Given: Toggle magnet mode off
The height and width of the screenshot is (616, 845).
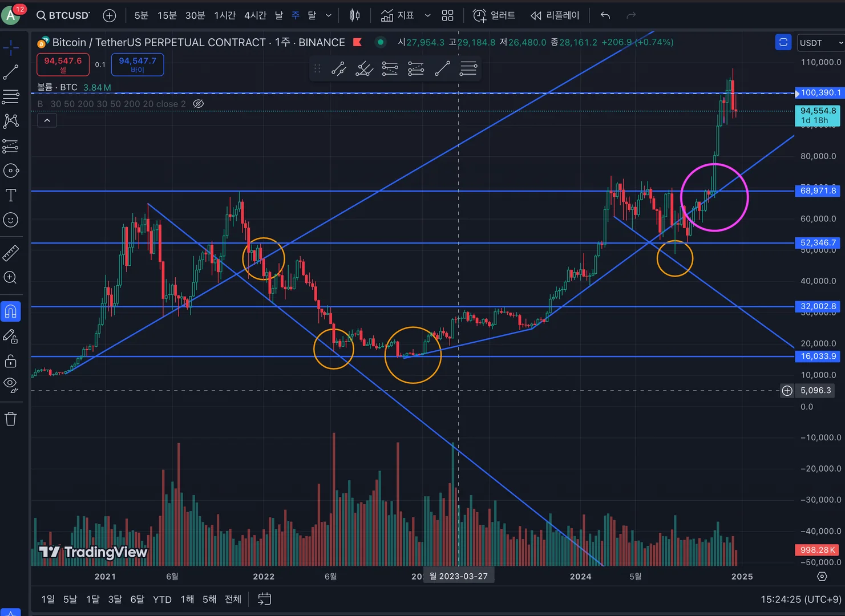Looking at the screenshot, I should pyautogui.click(x=11, y=311).
